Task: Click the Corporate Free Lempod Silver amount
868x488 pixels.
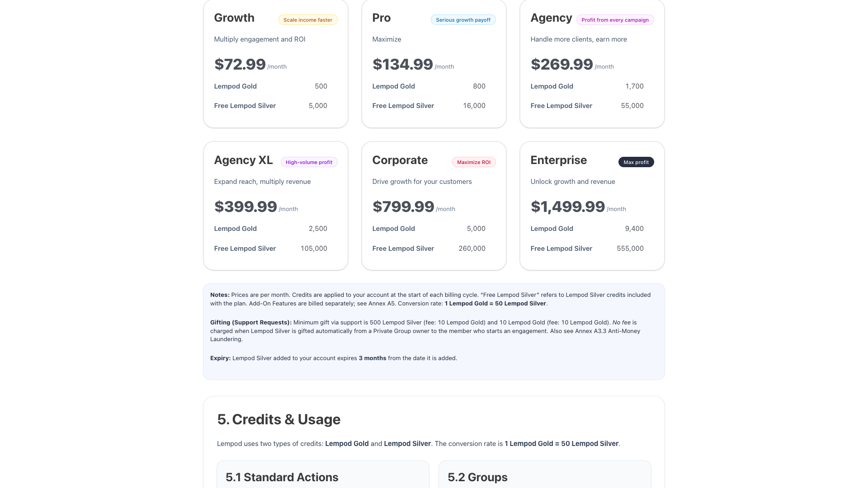Action: coord(472,249)
